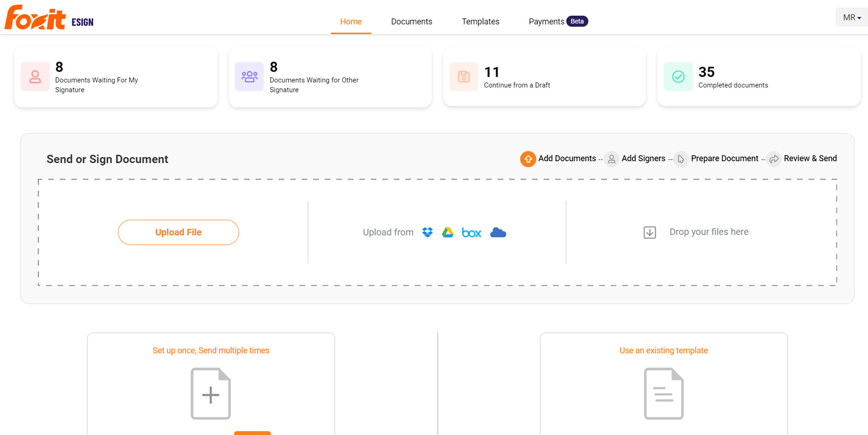868x435 pixels.
Task: Upload from Box
Action: (471, 232)
